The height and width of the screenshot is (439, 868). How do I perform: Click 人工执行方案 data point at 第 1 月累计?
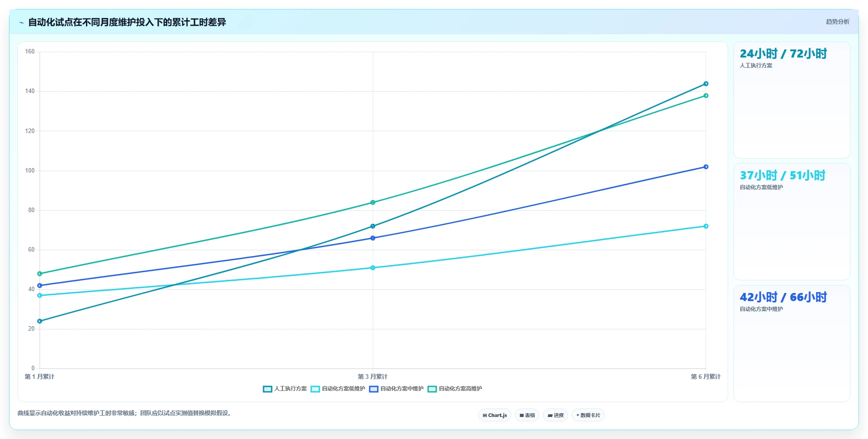coord(40,321)
